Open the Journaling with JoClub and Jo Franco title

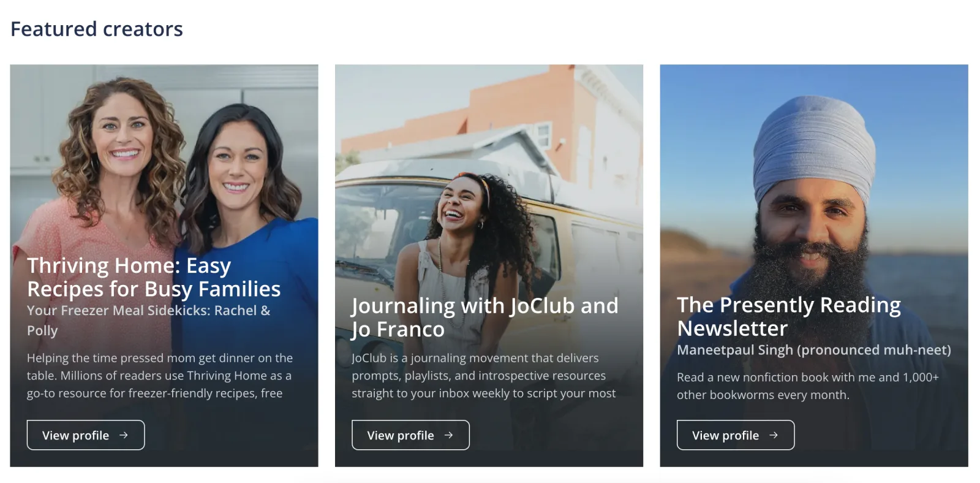[x=484, y=317]
